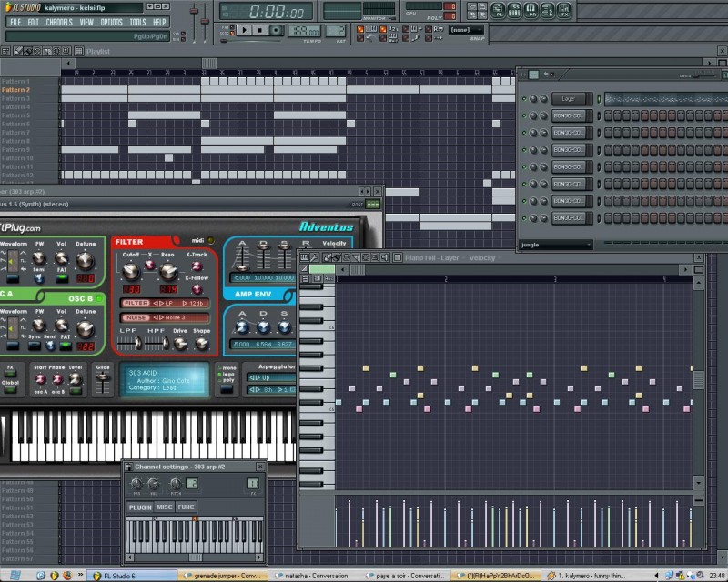Viewport: 728px width, 582px height.
Task: Open the View menu
Action: [x=86, y=22]
